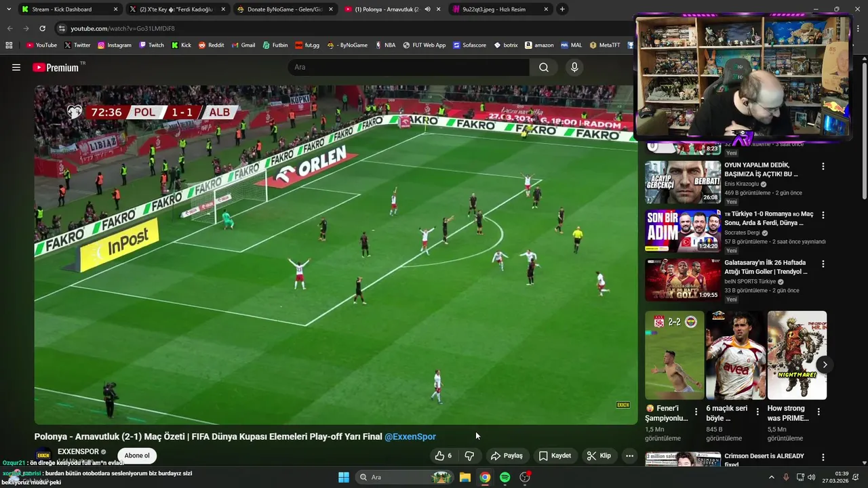Viewport: 868px width, 488px height.
Task: Open more actions three-dot menu under video
Action: click(x=629, y=455)
